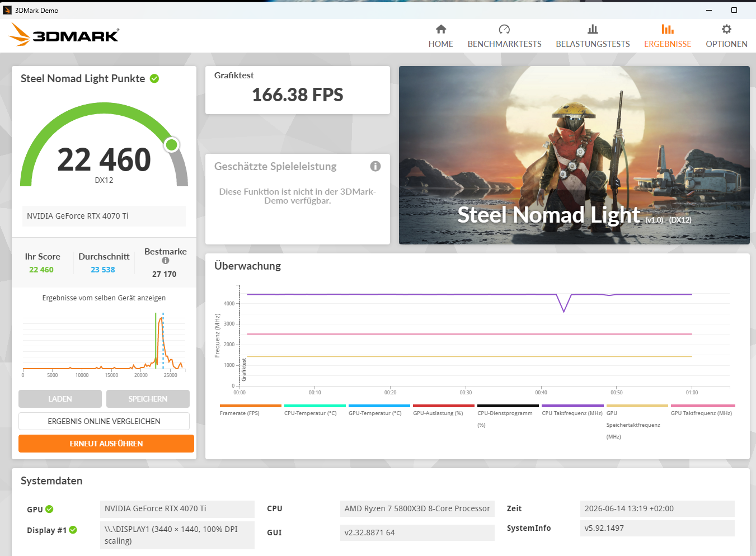Viewport: 756px width, 556px height.
Task: Click the Home house icon
Action: 441,29
